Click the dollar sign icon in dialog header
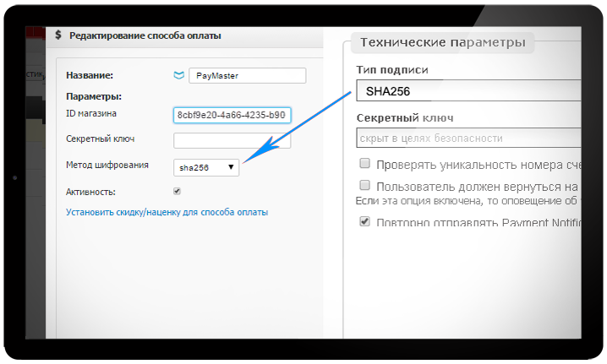 click(57, 35)
